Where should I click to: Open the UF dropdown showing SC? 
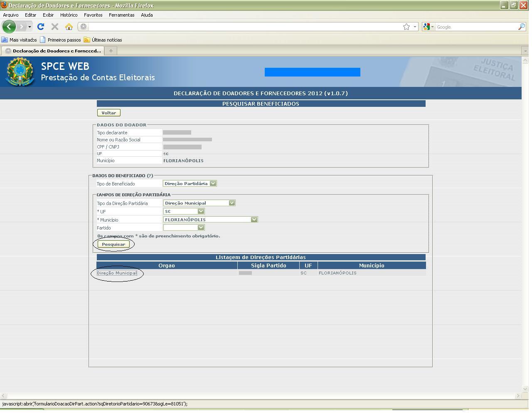tap(184, 211)
